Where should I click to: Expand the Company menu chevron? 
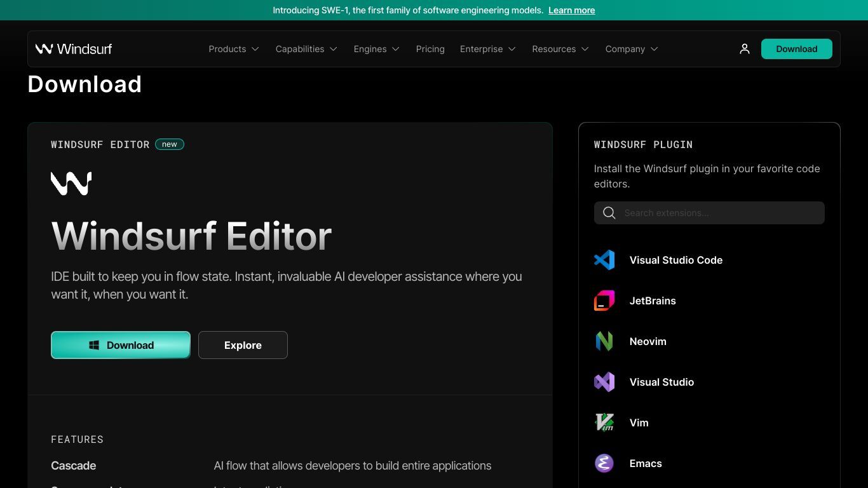tap(654, 49)
